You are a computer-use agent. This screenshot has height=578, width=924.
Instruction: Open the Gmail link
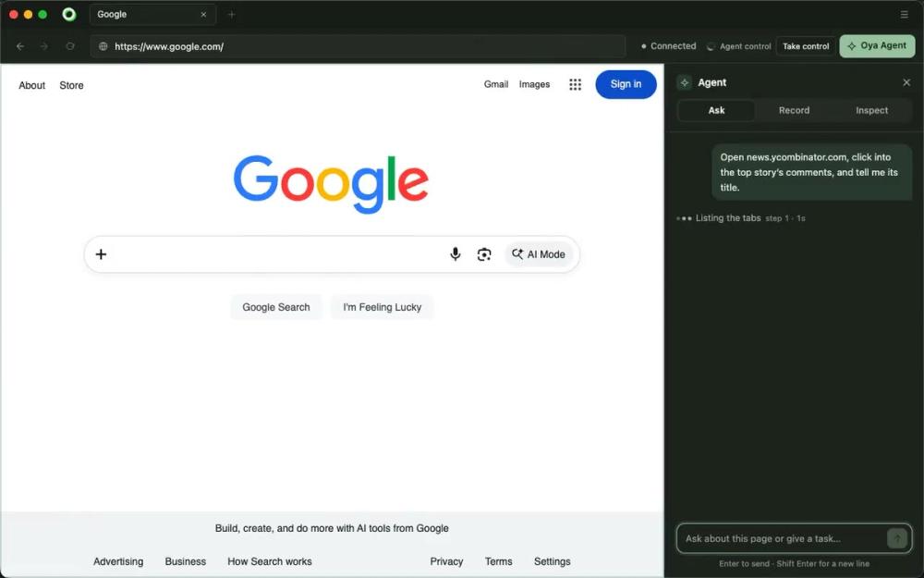[x=495, y=84]
